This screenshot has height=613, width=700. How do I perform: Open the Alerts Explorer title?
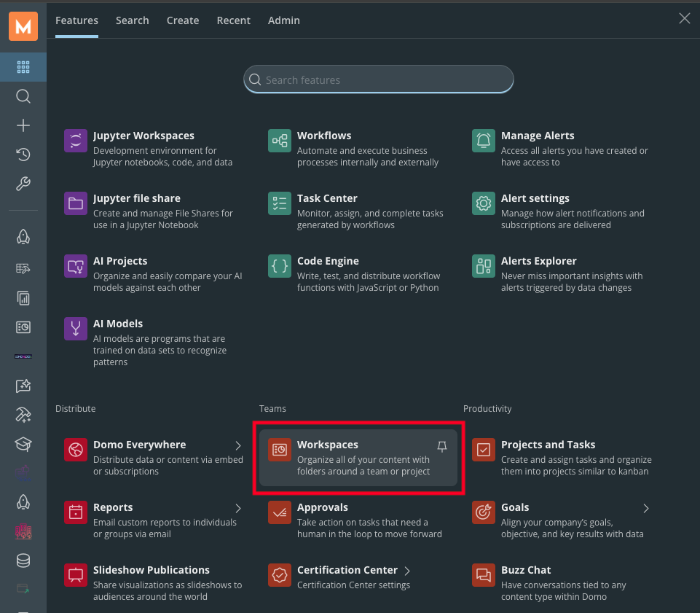539,261
